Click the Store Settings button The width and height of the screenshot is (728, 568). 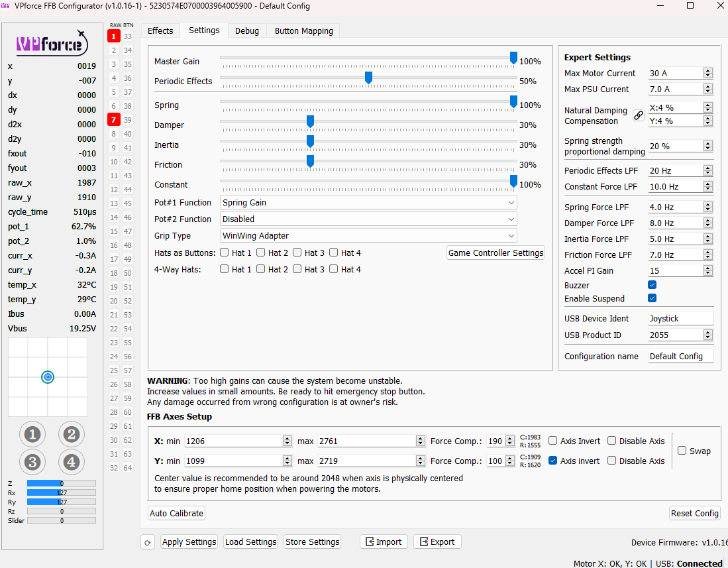[x=313, y=542]
